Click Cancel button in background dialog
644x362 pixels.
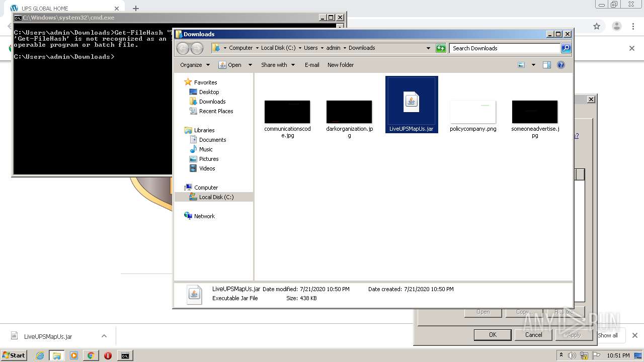534,335
